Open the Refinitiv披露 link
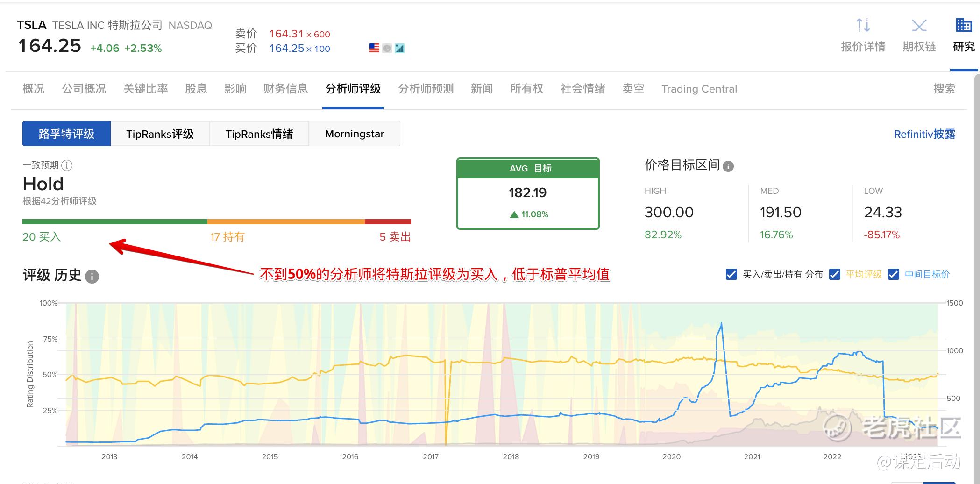Screen dimensions: 980x484 (925, 134)
